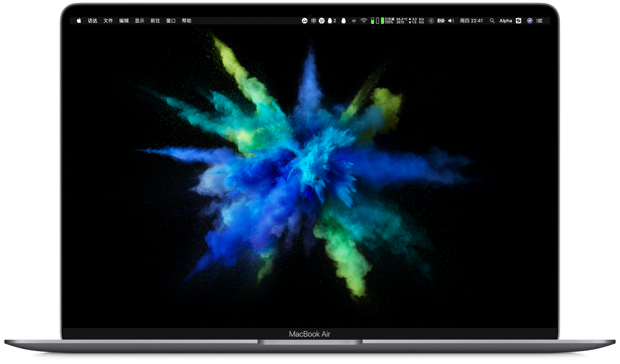The width and height of the screenshot is (620, 364).
Task: Open the 前往 menu
Action: pyautogui.click(x=155, y=21)
